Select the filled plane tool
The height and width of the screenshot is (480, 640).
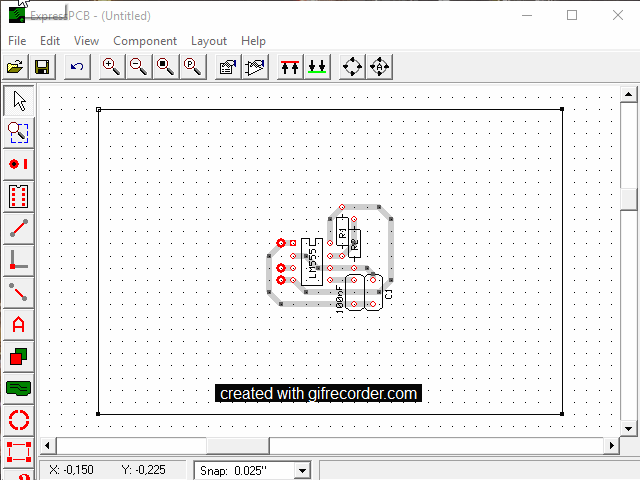coord(18,388)
